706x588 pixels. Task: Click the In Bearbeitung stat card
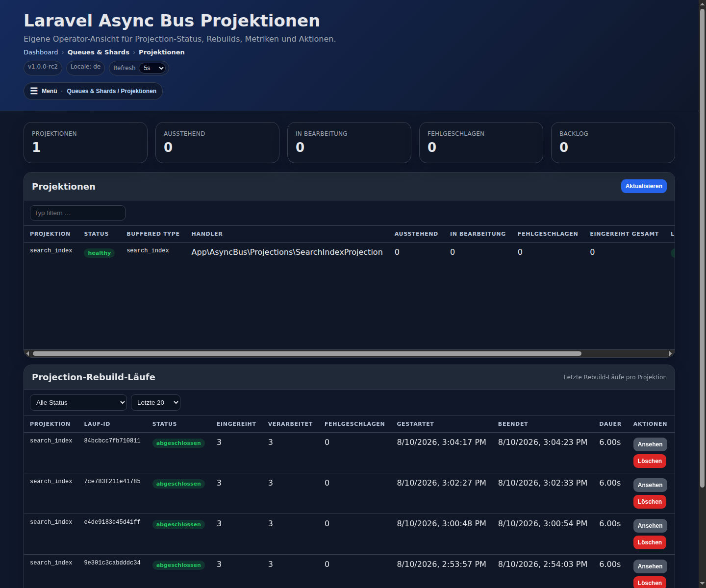349,143
